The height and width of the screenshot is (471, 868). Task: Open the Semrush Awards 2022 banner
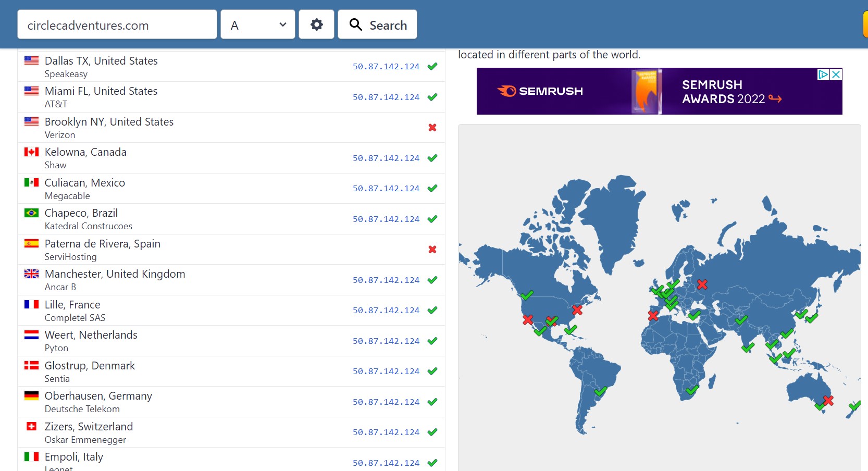pos(659,91)
